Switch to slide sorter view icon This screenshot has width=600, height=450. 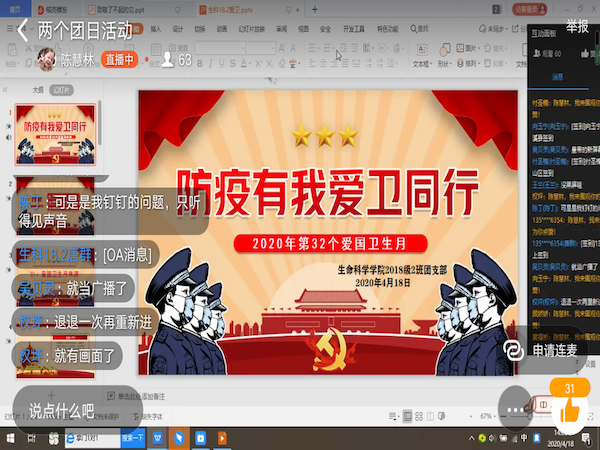(419, 416)
